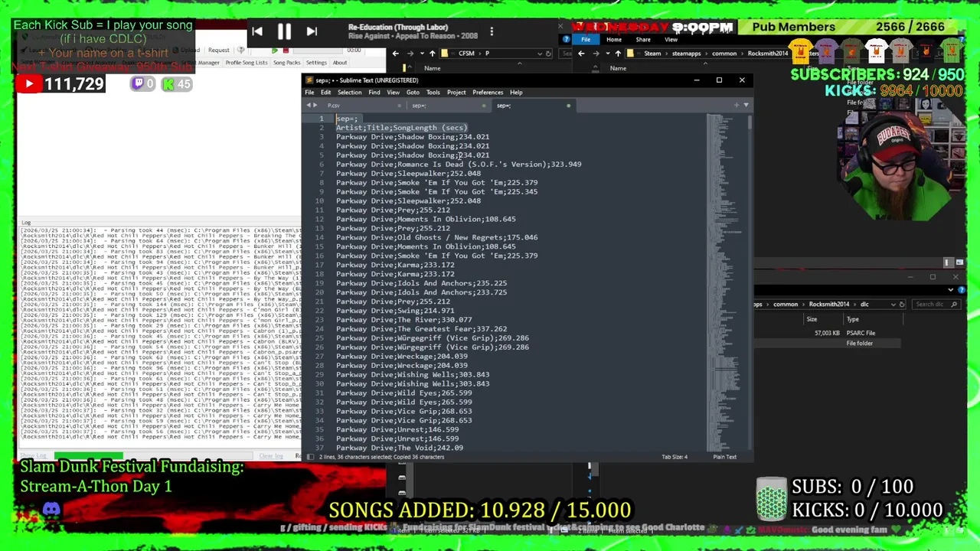
Task: Select steamapps breadcrumb in Rocksmith2014 Explorer
Action: click(687, 54)
